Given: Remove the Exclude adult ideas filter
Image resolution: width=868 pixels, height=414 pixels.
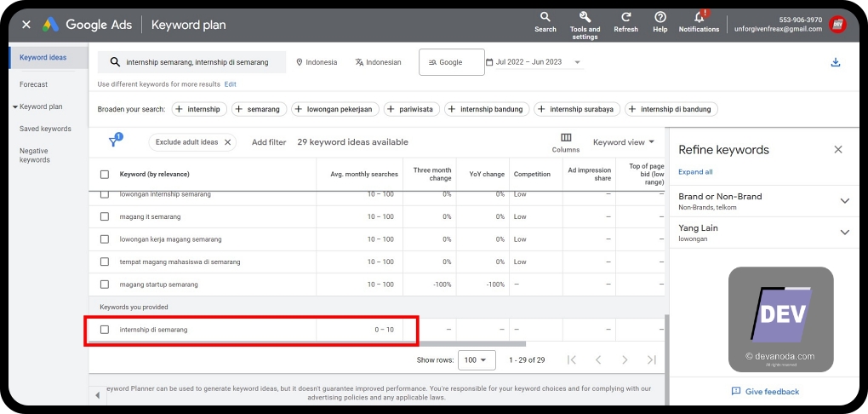Looking at the screenshot, I should [x=227, y=142].
